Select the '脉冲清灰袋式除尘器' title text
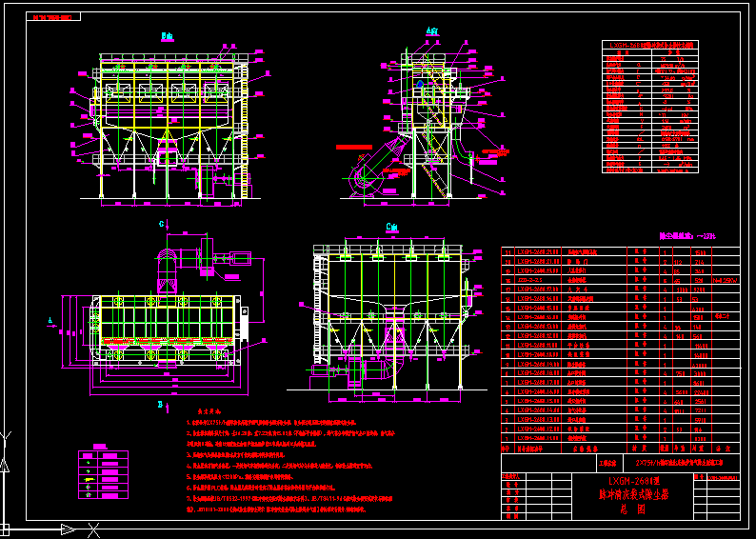Screen dimensions: 756x539 pos(633,494)
